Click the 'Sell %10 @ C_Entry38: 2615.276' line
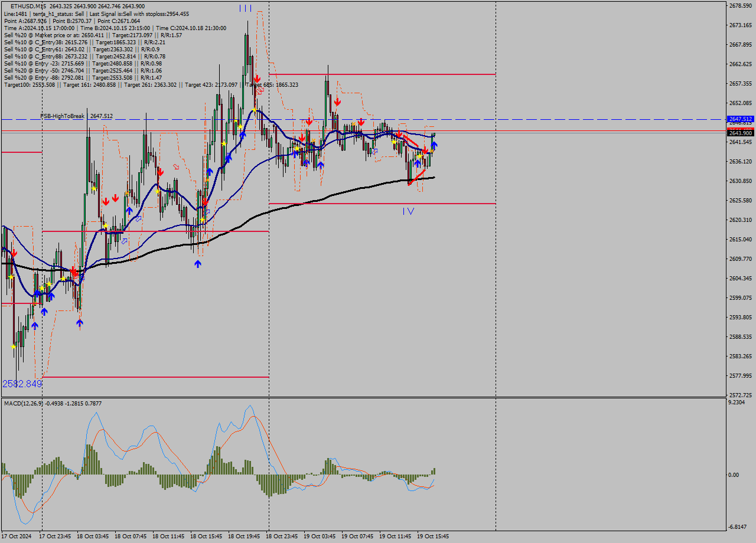The width and height of the screenshot is (756, 543). tap(84, 42)
